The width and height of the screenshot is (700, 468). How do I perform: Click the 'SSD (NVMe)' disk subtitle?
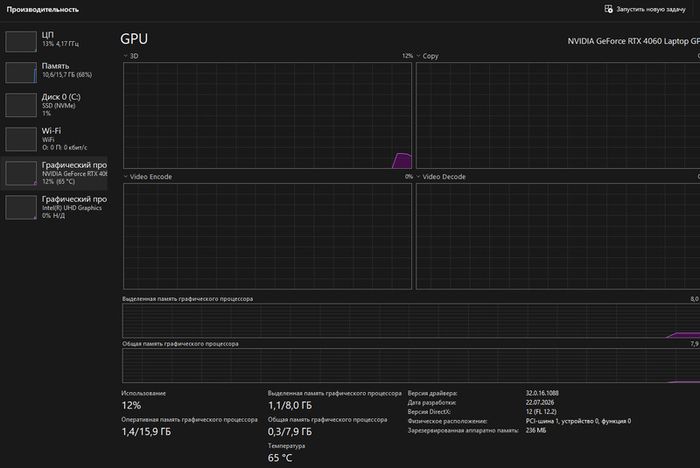(x=58, y=106)
